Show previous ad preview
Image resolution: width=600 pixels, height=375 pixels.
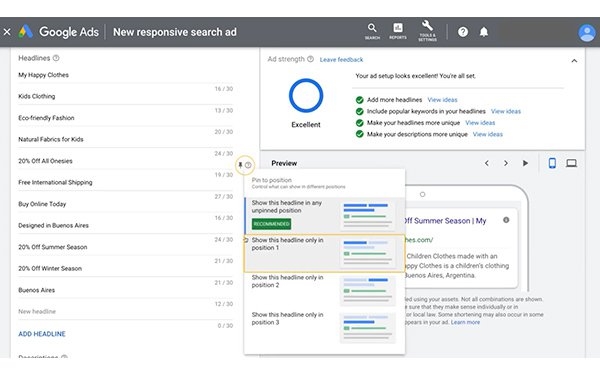(487, 163)
